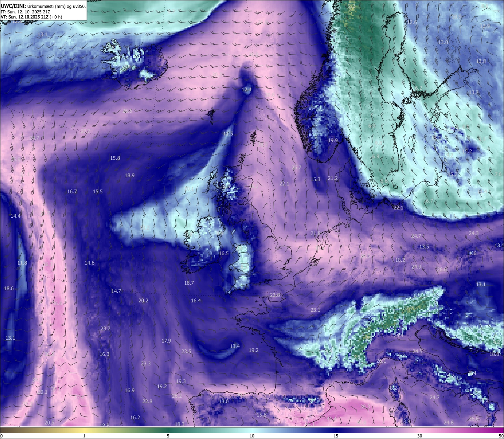The image size is (504, 439).
Task: Click the 19.9 value near Norway
Action: tap(333, 140)
